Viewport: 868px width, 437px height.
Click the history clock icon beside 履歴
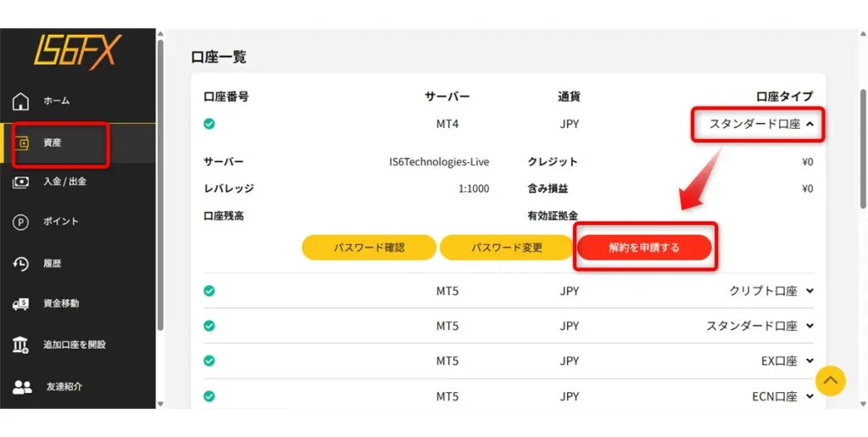click(x=20, y=264)
